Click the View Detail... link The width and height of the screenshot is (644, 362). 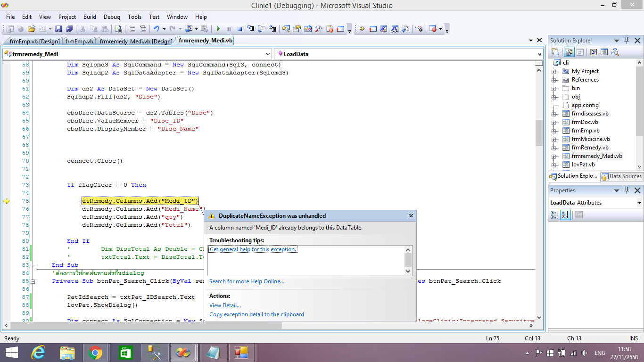point(225,305)
